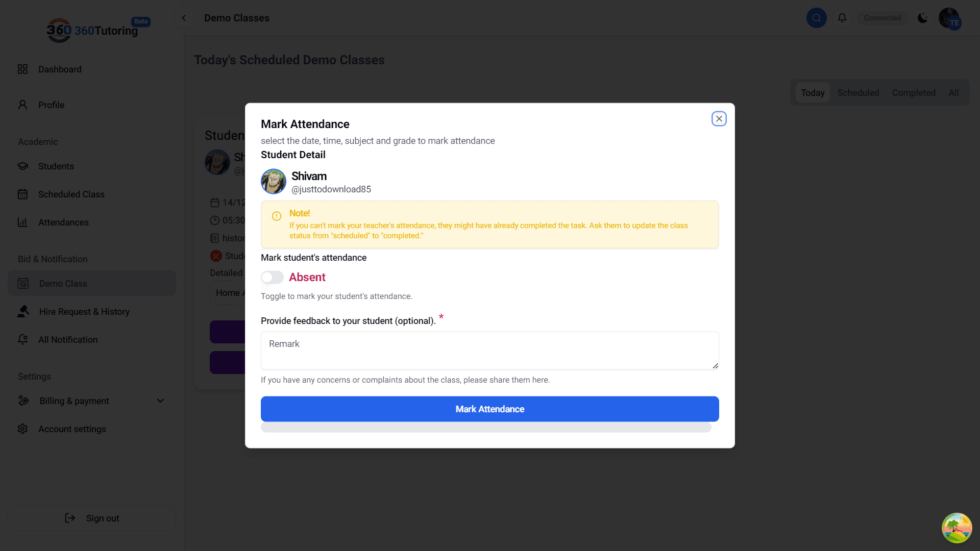980x551 pixels.
Task: Click the blue Mark Attendance button
Action: tap(490, 409)
